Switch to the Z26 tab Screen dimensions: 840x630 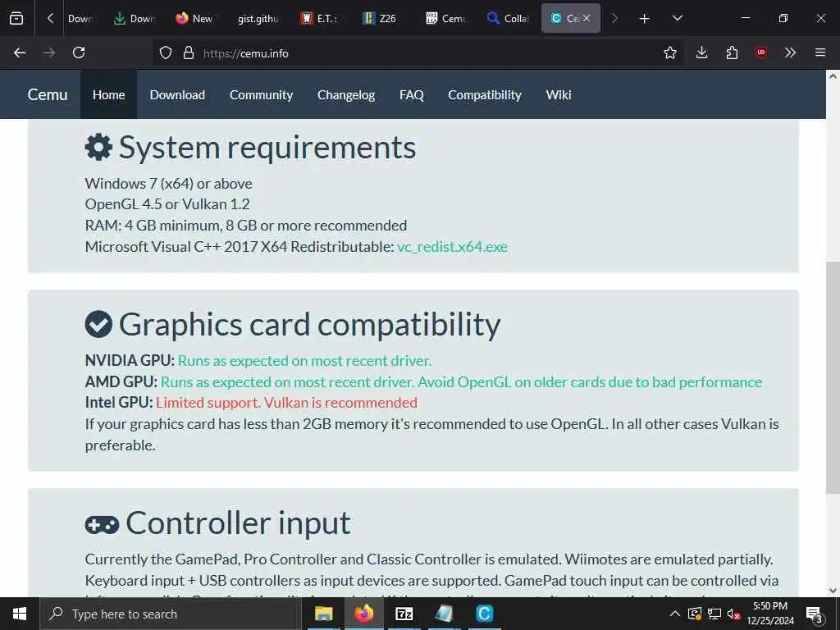coord(382,19)
